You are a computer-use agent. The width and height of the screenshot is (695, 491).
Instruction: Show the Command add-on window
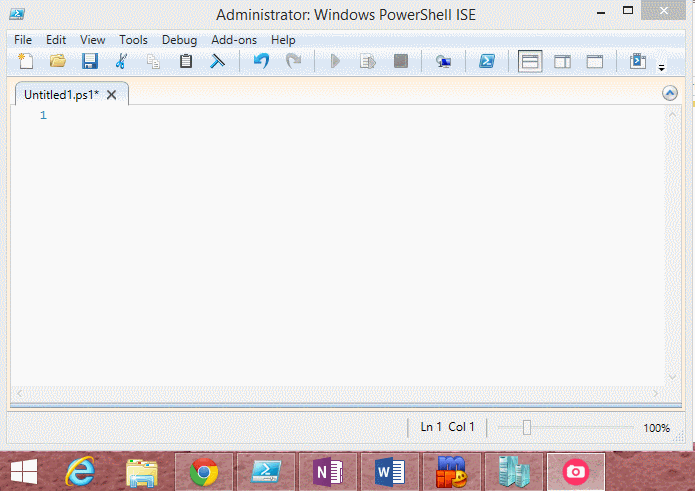638,61
